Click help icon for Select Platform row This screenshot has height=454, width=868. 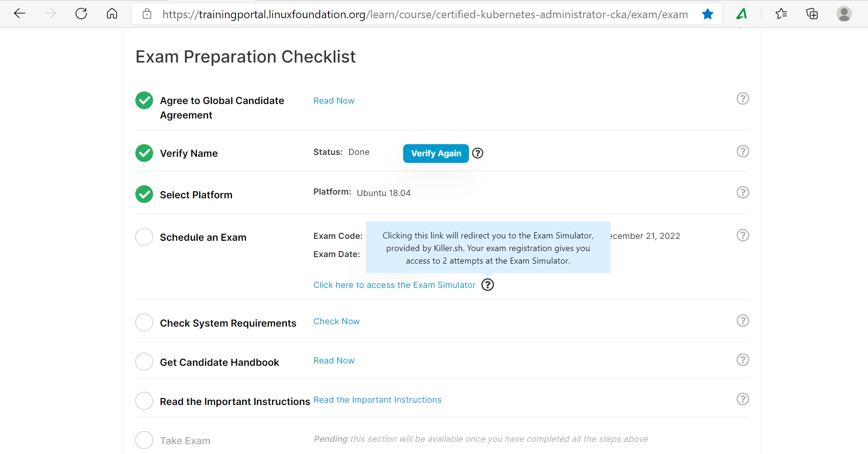pos(742,192)
